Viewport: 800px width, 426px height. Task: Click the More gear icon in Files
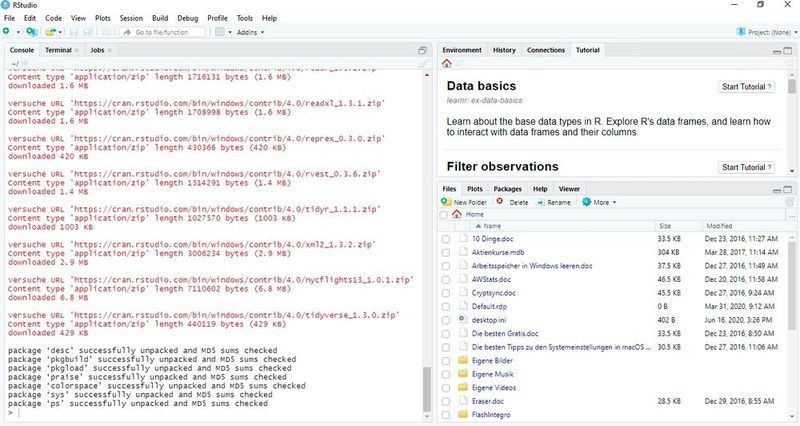(x=587, y=202)
